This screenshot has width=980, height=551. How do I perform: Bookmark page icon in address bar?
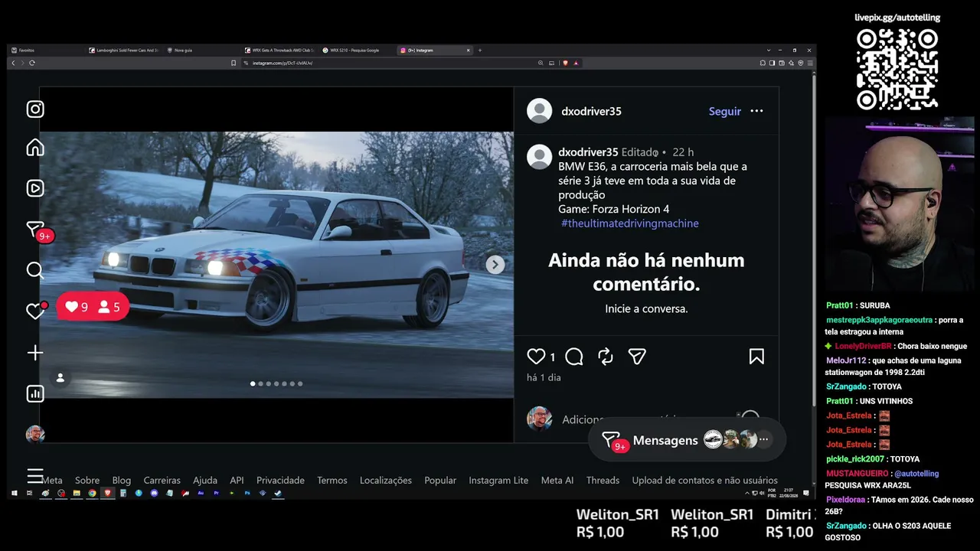234,63
